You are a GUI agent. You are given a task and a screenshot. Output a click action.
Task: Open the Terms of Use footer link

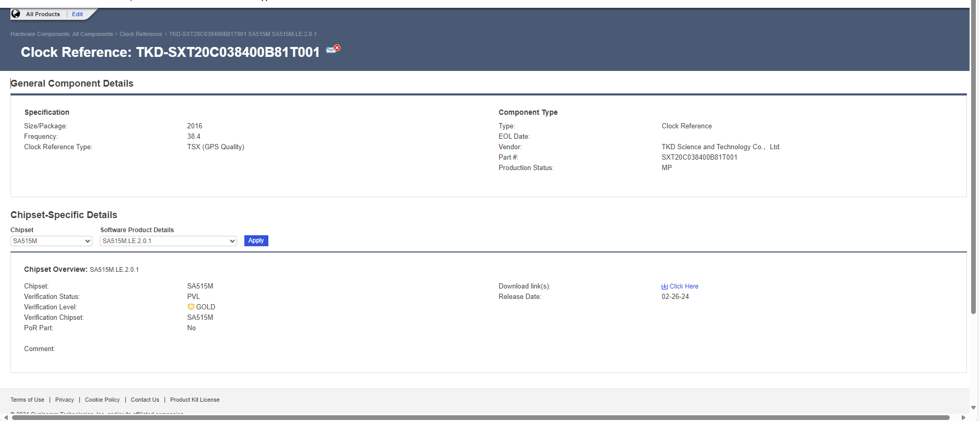pos(27,400)
